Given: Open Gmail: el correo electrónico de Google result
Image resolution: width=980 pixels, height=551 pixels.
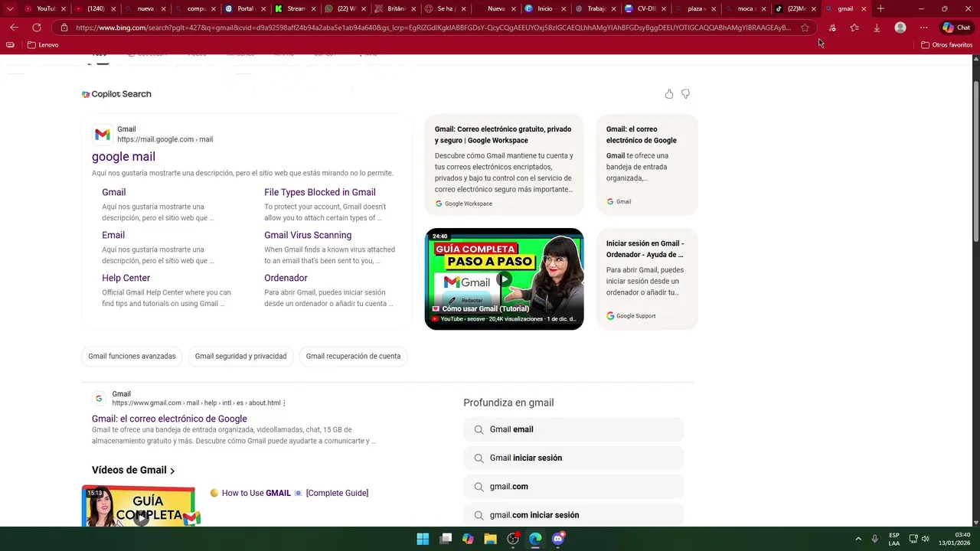Looking at the screenshot, I should 169,419.
